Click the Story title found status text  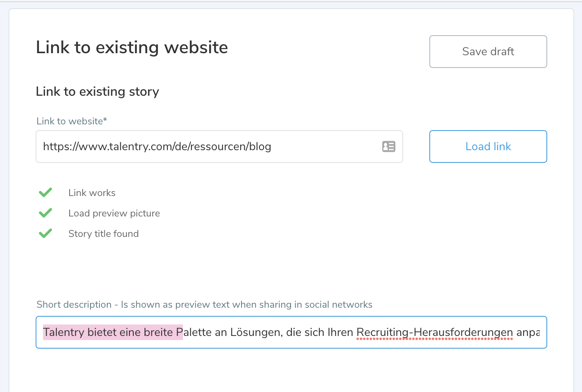click(x=103, y=234)
